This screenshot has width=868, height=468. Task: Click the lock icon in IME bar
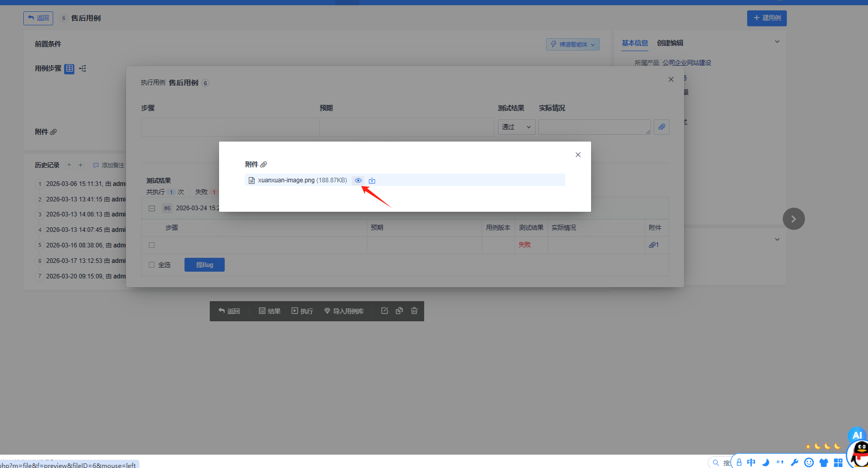(739, 462)
